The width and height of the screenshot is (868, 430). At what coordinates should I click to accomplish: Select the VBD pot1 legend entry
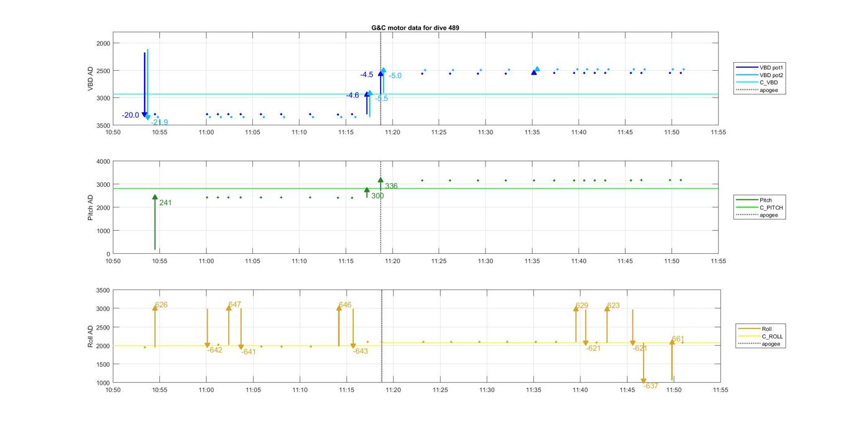pos(759,67)
